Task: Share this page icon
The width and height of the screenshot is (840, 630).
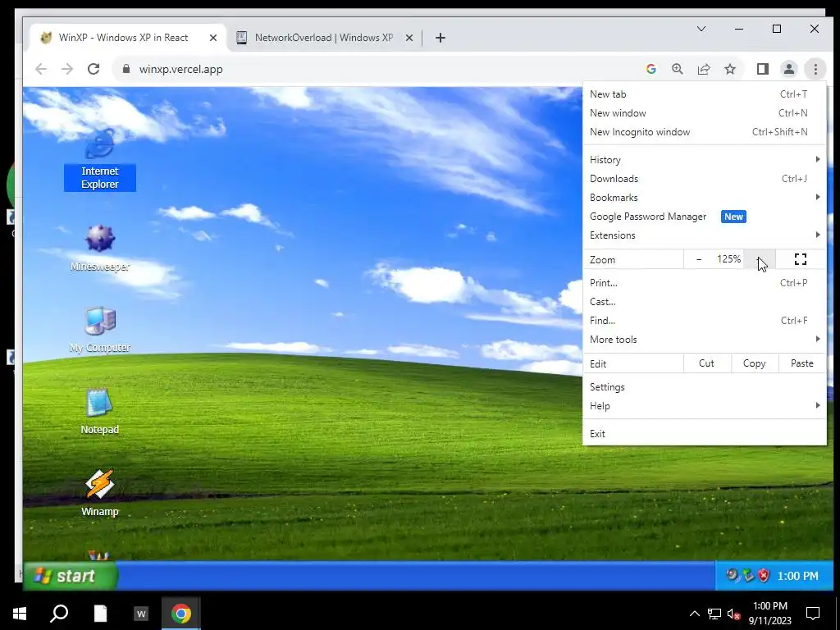Action: tap(703, 69)
